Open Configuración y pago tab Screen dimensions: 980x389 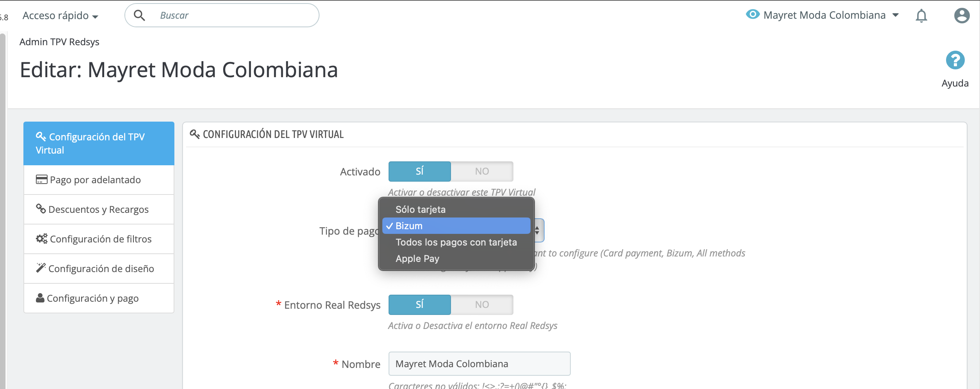point(99,298)
